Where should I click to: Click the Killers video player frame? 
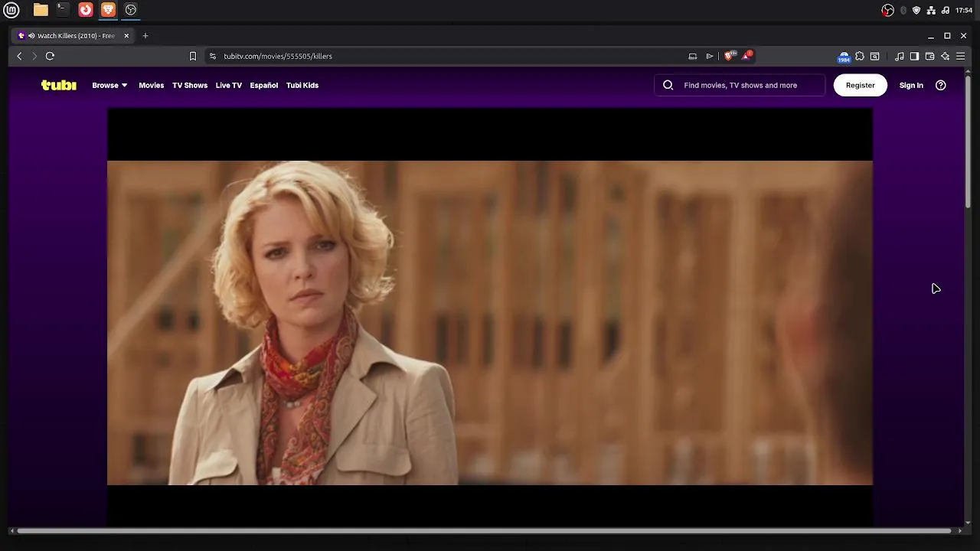click(489, 317)
